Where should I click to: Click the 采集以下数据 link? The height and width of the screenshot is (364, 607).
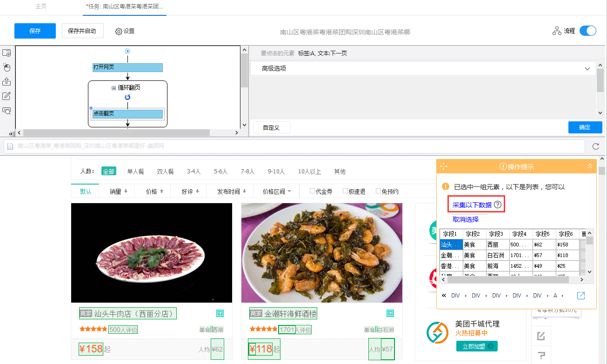pyautogui.click(x=472, y=205)
